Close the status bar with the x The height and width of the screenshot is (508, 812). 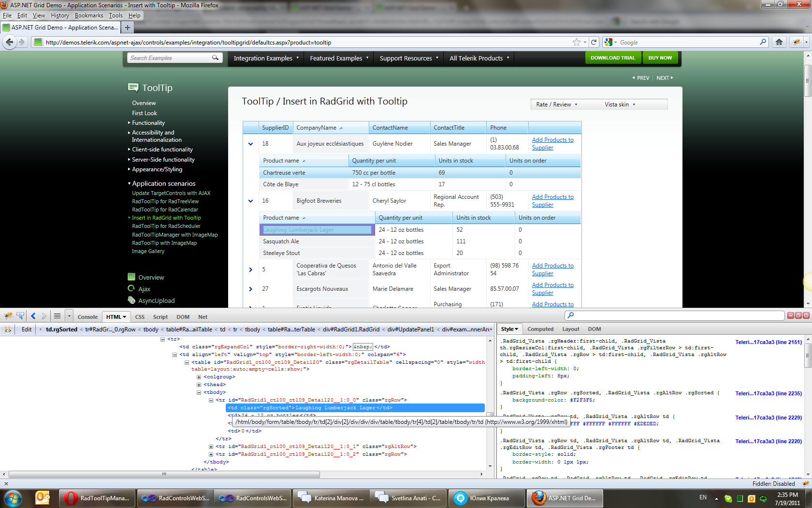click(x=6, y=484)
